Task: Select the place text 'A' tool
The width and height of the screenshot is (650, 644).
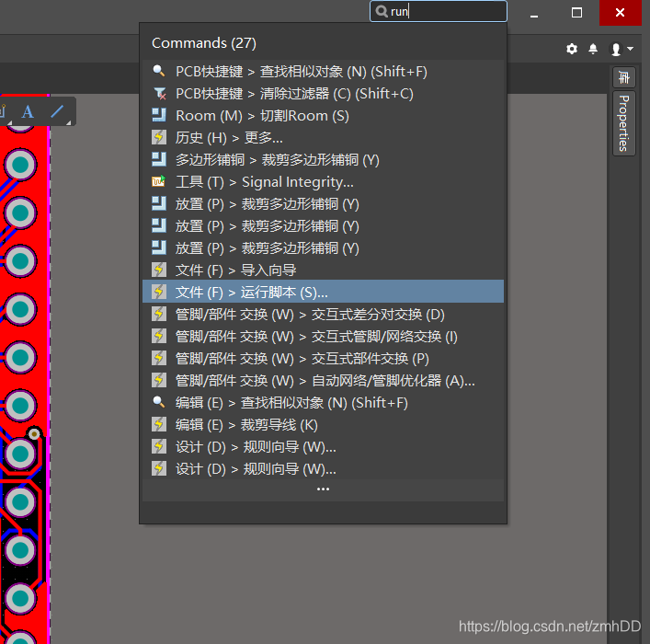Action: [28, 111]
